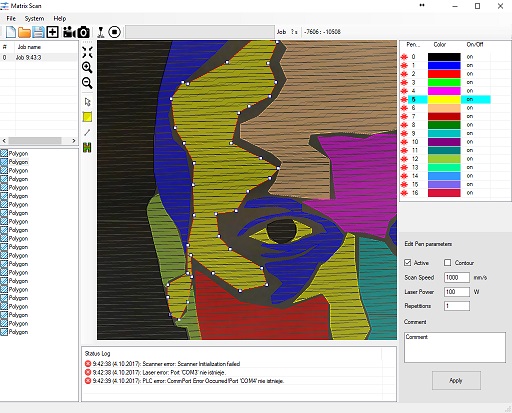This screenshot has height=413, width=512.
Task: Capture image with photo camera icon
Action: click(x=83, y=32)
